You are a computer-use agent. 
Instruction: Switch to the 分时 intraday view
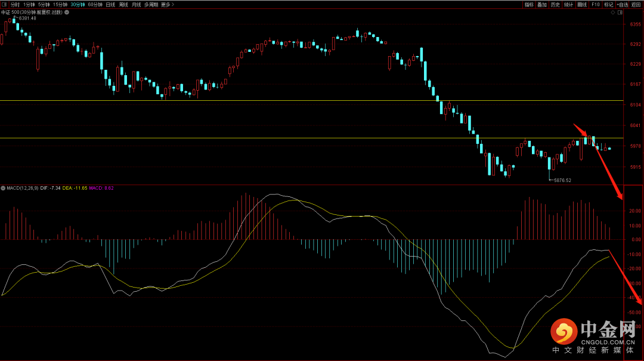click(x=15, y=4)
